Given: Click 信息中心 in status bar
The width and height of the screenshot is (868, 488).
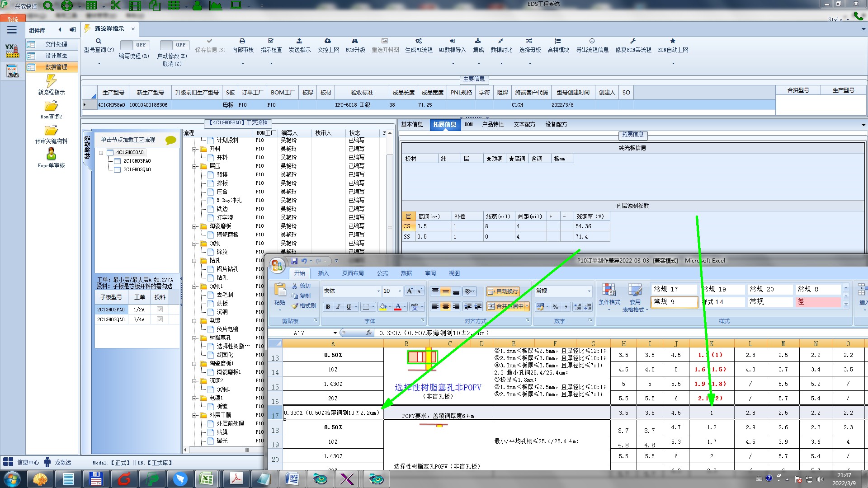Looking at the screenshot, I should click(21, 462).
